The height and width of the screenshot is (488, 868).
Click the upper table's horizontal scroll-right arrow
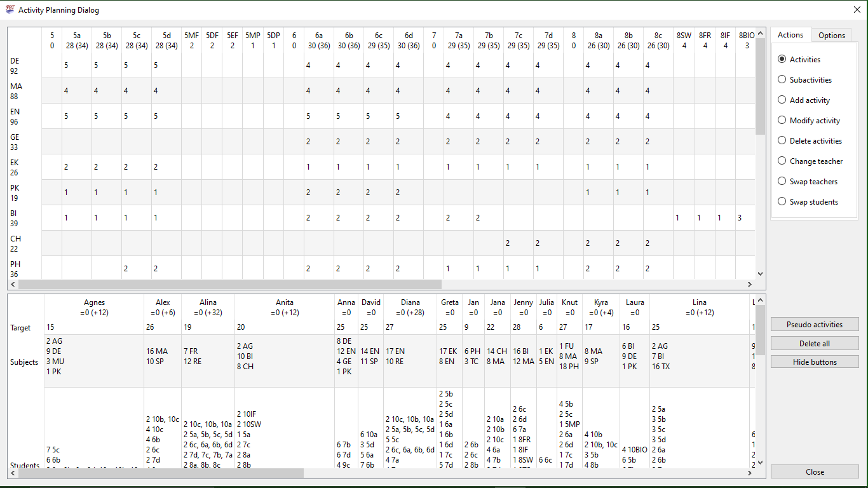pyautogui.click(x=750, y=285)
